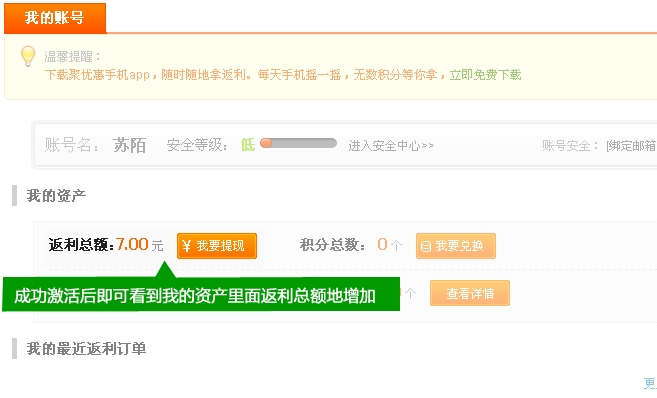
Task: Open the 绑定邮箱 link
Action: point(631,146)
